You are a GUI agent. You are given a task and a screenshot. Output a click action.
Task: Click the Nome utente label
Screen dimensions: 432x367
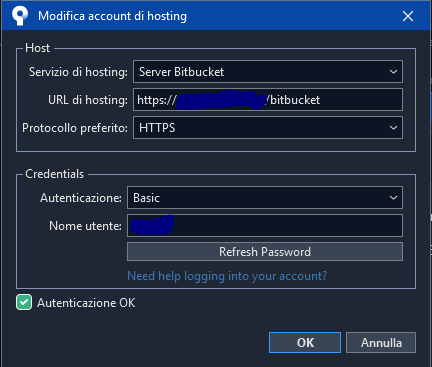pyautogui.click(x=85, y=226)
